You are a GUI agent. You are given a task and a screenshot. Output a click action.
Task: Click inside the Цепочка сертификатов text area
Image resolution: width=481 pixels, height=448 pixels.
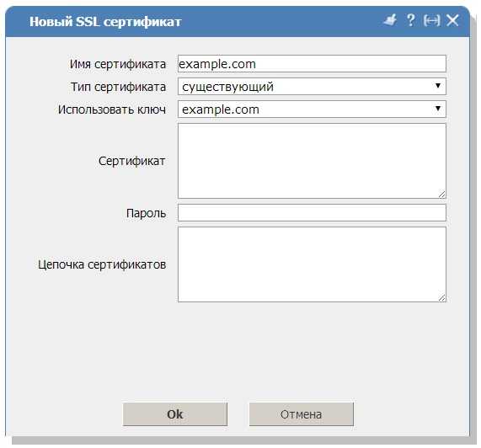coord(312,264)
